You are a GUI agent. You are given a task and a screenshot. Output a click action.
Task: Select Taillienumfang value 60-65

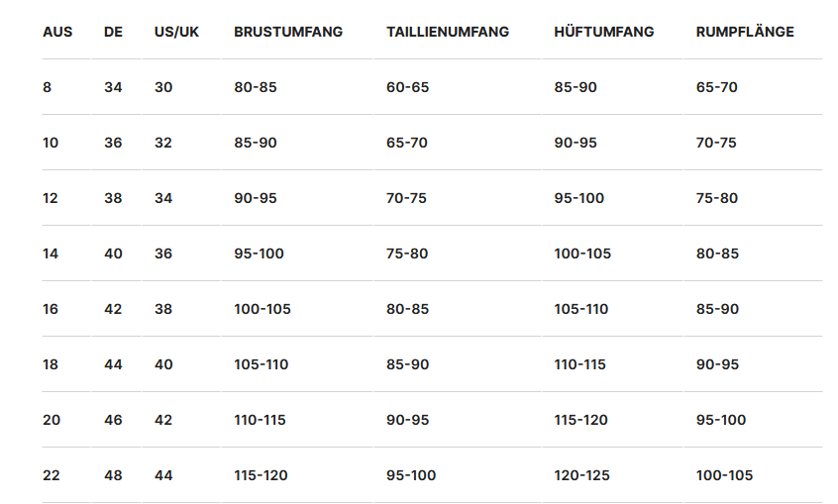pos(407,87)
